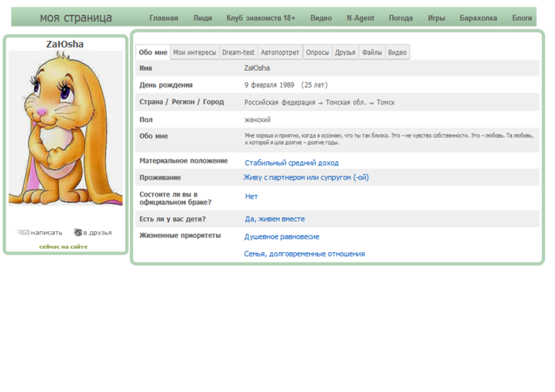The height and width of the screenshot is (392, 555).
Task: Open the Погода page
Action: pyautogui.click(x=401, y=17)
